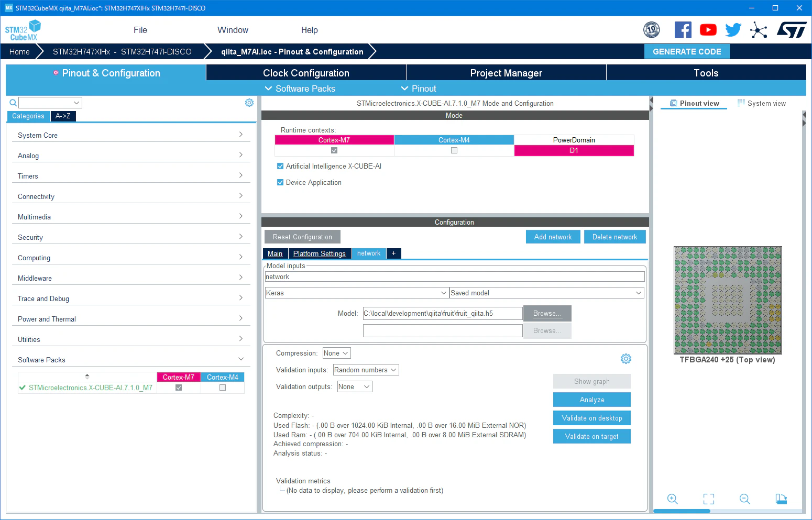
Task: Open the Twitter icon
Action: click(x=733, y=30)
